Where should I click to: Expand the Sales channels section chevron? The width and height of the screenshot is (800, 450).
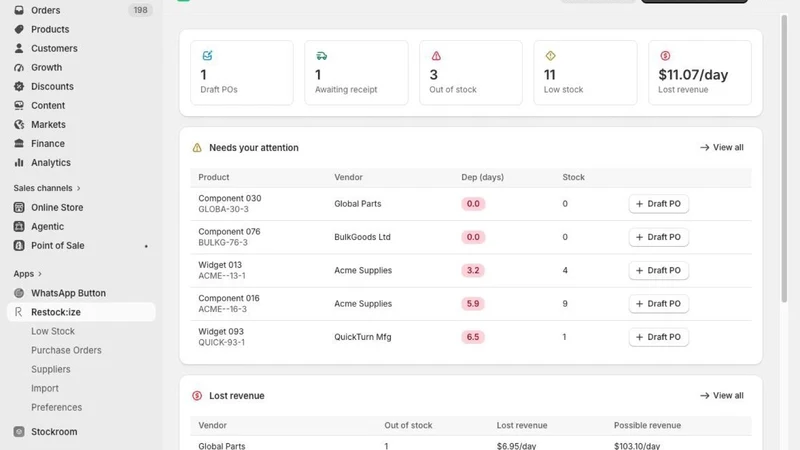79,188
